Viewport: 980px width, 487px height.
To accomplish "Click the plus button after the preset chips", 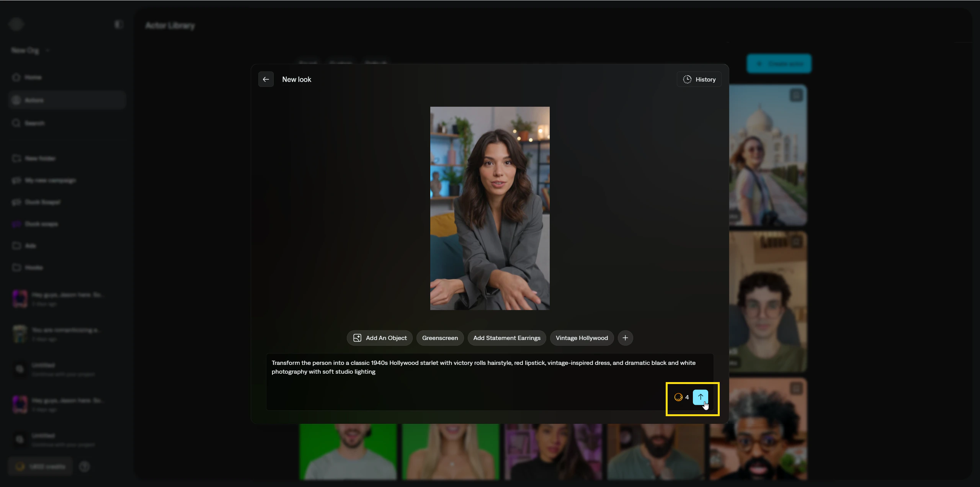I will pos(625,338).
